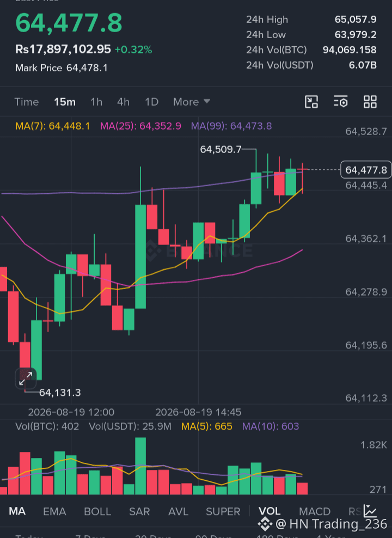The width and height of the screenshot is (392, 538).
Task: Expand the More timeframes dropdown
Action: pos(191,102)
